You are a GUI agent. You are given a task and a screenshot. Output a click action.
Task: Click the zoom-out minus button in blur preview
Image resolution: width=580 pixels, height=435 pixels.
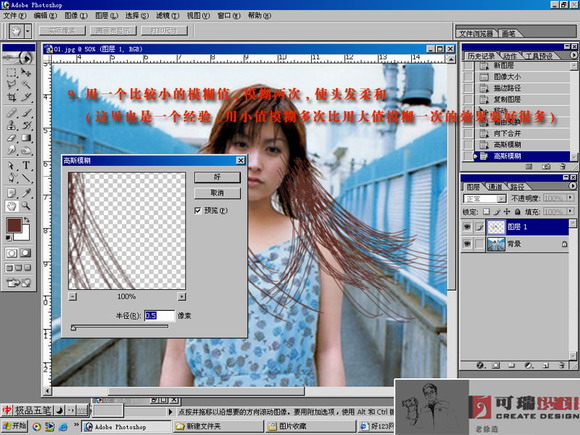tap(73, 297)
